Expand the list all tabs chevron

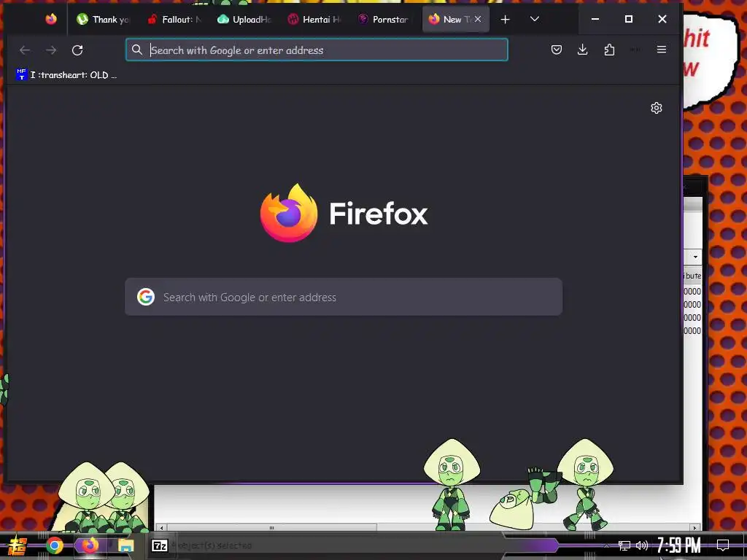coord(535,19)
